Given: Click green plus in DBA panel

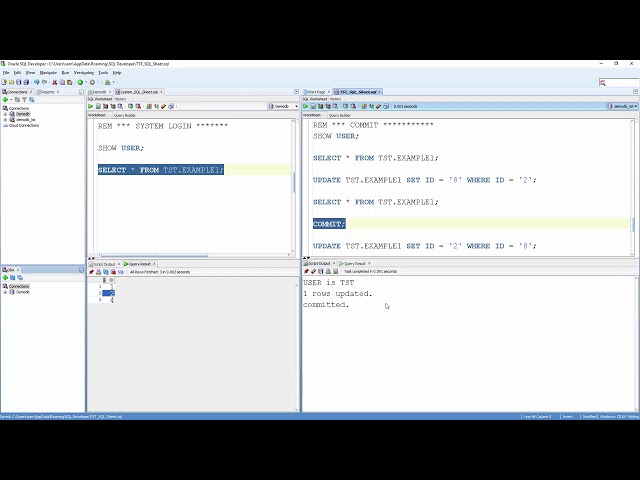Looking at the screenshot, I should [5, 278].
